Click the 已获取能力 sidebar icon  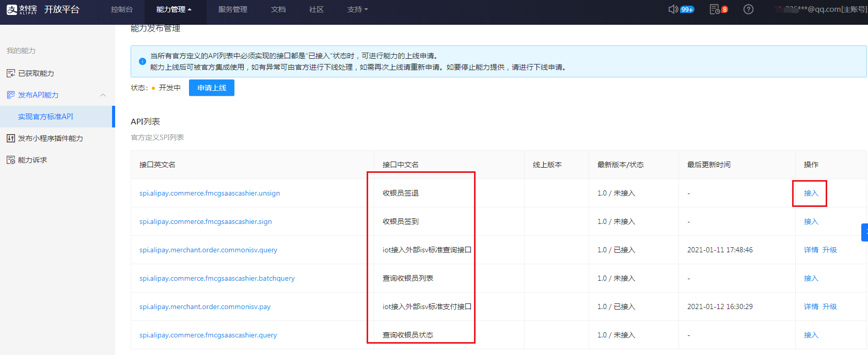[11, 73]
